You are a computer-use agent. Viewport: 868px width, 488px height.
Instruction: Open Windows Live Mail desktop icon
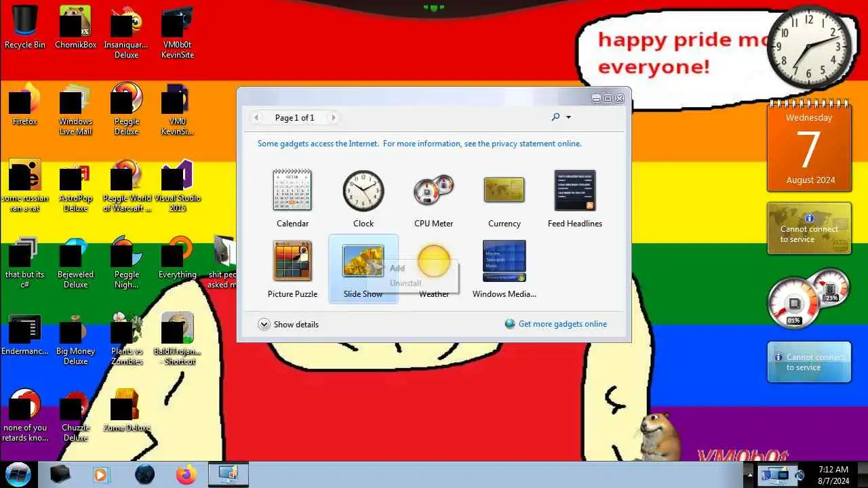[x=75, y=109]
